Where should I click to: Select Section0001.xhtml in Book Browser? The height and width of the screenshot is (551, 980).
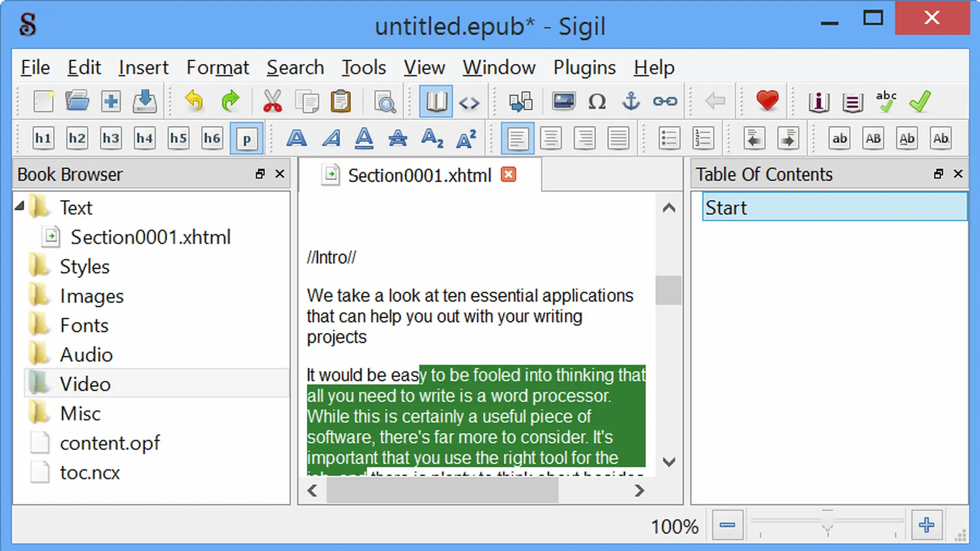[150, 237]
